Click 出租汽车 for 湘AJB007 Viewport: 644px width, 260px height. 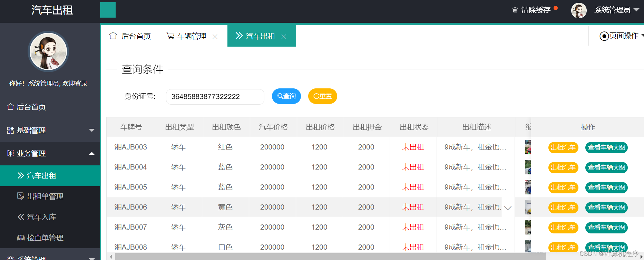point(563,228)
